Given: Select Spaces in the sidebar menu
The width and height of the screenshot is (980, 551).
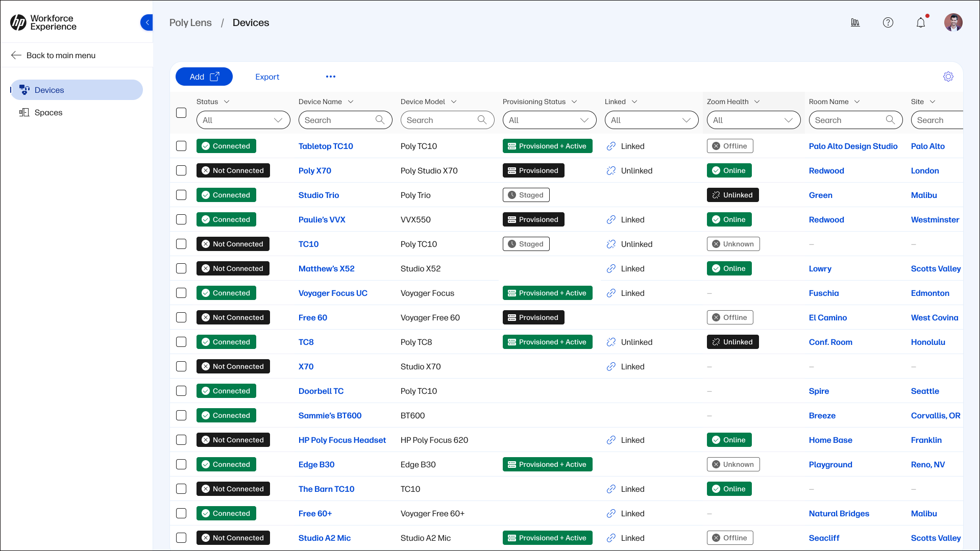Looking at the screenshot, I should click(77, 112).
